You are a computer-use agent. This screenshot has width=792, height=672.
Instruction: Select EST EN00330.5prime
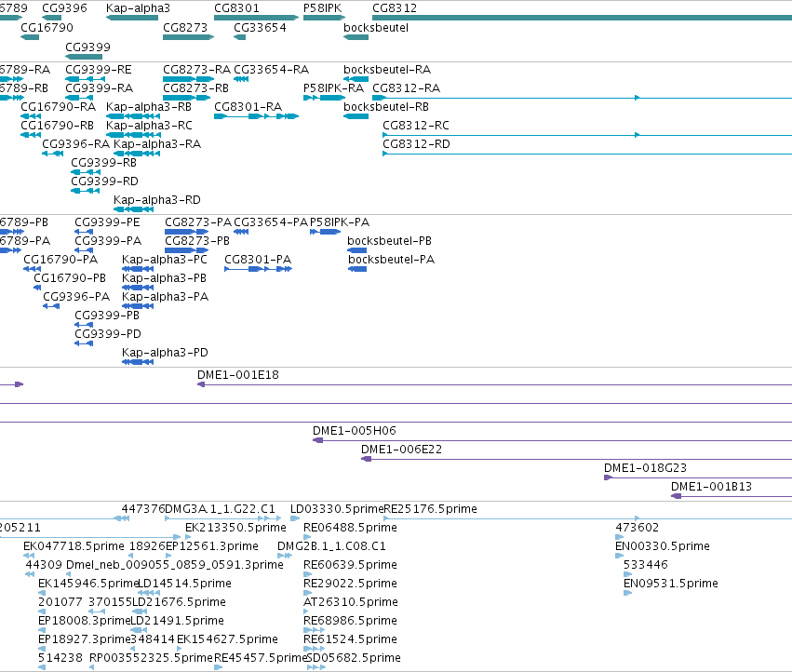point(663,546)
